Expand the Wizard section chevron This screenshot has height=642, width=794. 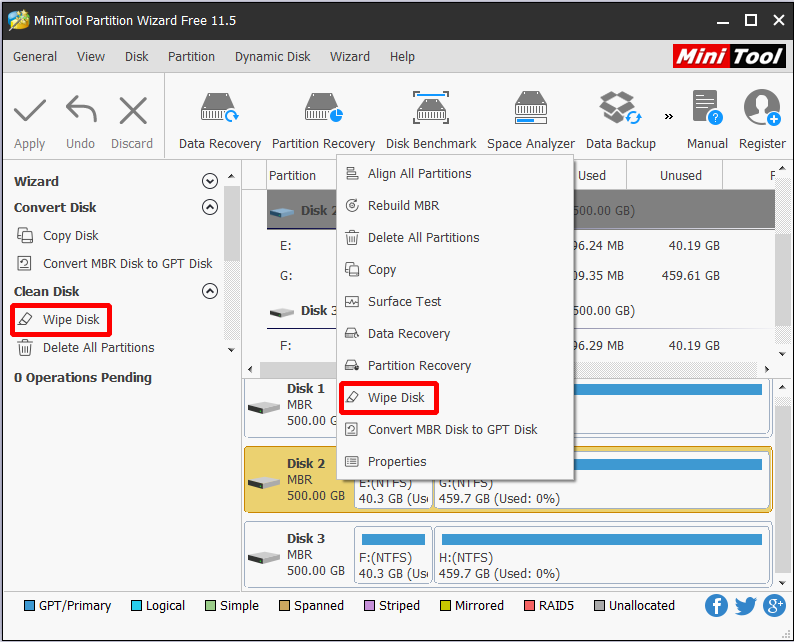pyautogui.click(x=210, y=181)
